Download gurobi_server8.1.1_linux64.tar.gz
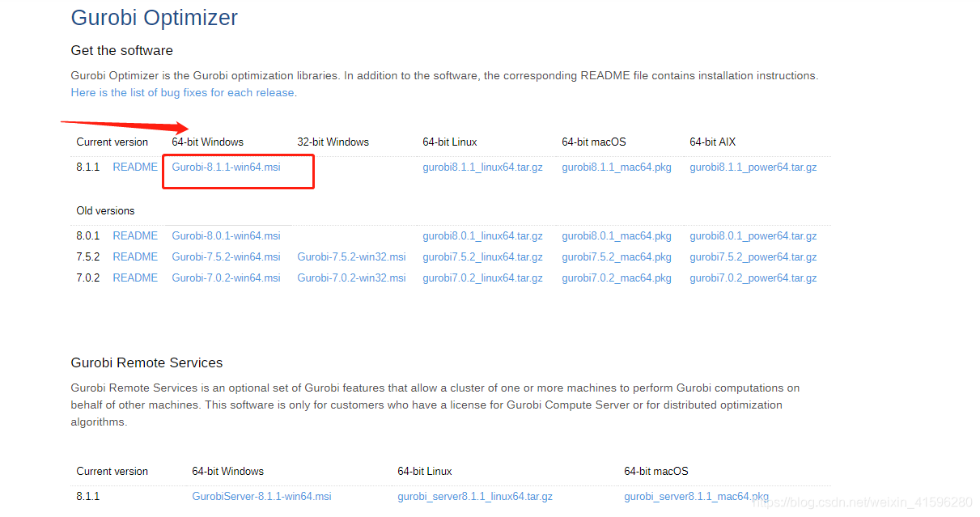Screen dimensions: 980x517 pyautogui.click(x=475, y=497)
